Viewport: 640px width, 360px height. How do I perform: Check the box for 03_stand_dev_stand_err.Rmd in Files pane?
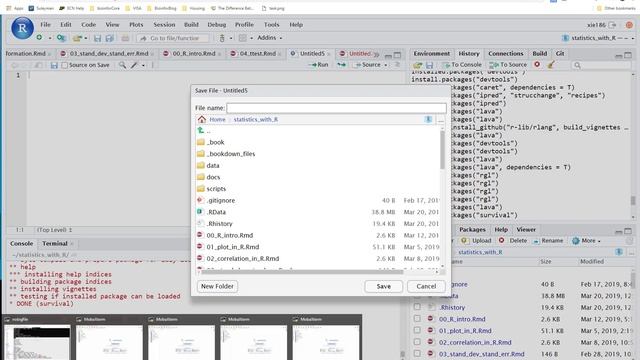click(x=417, y=353)
